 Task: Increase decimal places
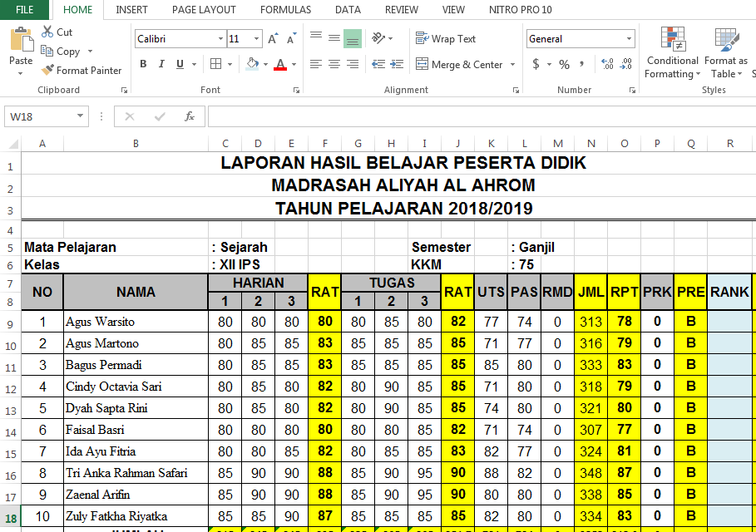607,64
